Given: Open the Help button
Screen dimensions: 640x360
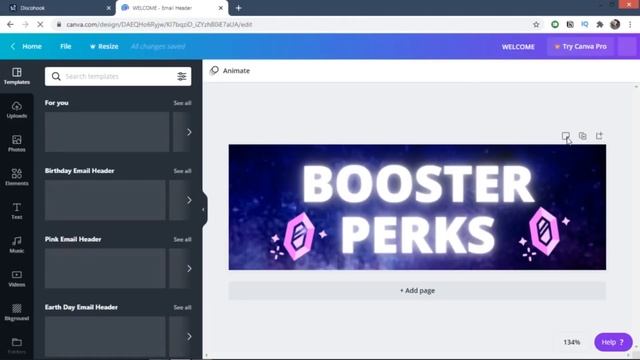Looking at the screenshot, I should (x=613, y=342).
